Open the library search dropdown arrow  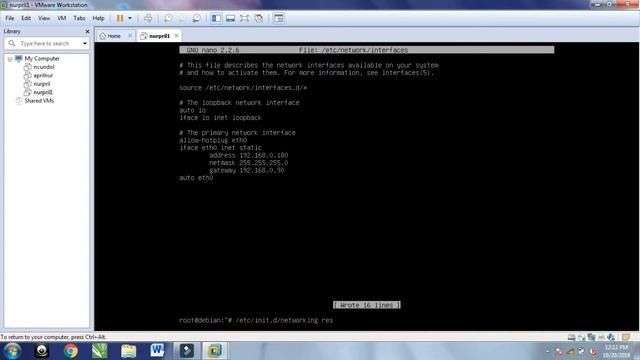(85, 43)
